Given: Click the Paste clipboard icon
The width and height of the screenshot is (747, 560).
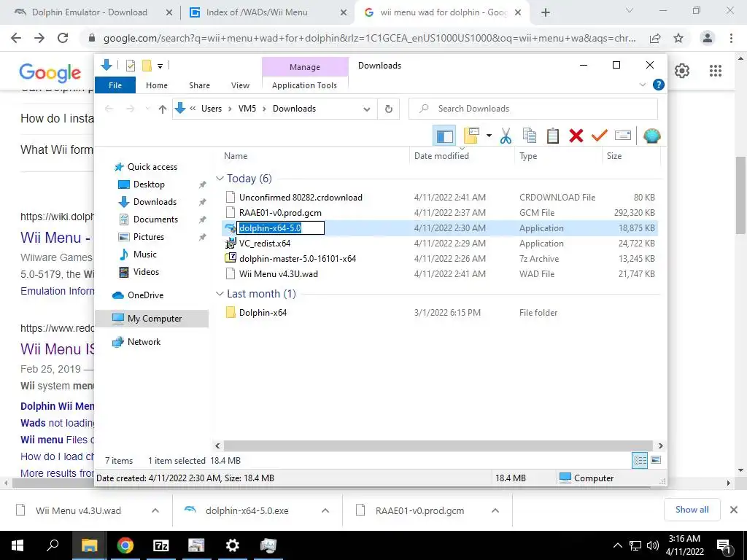Looking at the screenshot, I should coord(553,136).
